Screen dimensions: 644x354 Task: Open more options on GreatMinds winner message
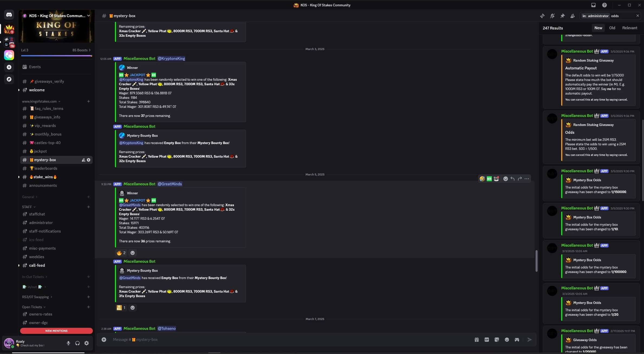pyautogui.click(x=527, y=179)
